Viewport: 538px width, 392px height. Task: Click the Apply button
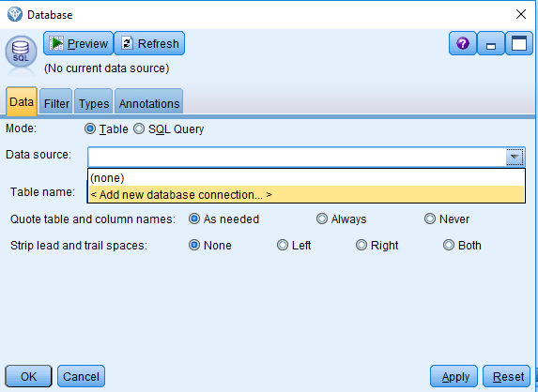(453, 377)
